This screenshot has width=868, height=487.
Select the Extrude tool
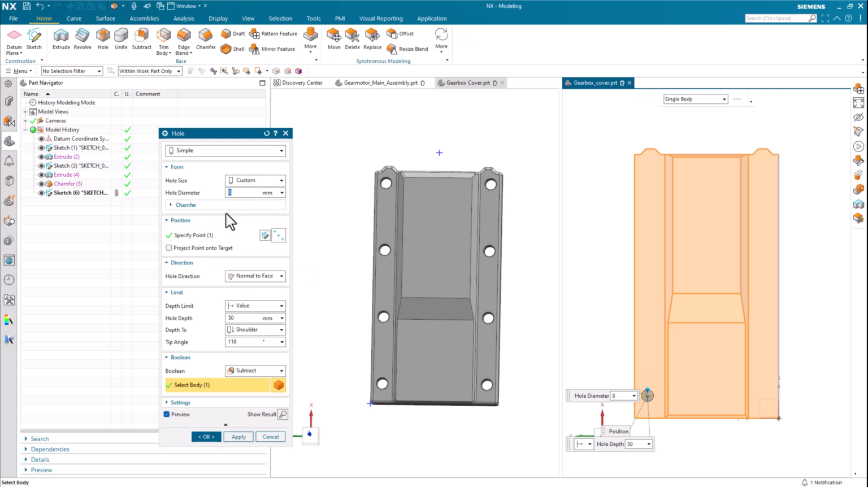(x=60, y=40)
